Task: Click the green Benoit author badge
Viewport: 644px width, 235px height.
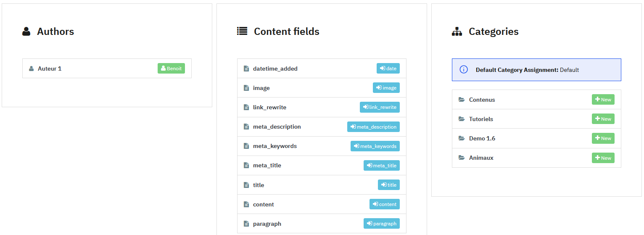Action: click(171, 69)
